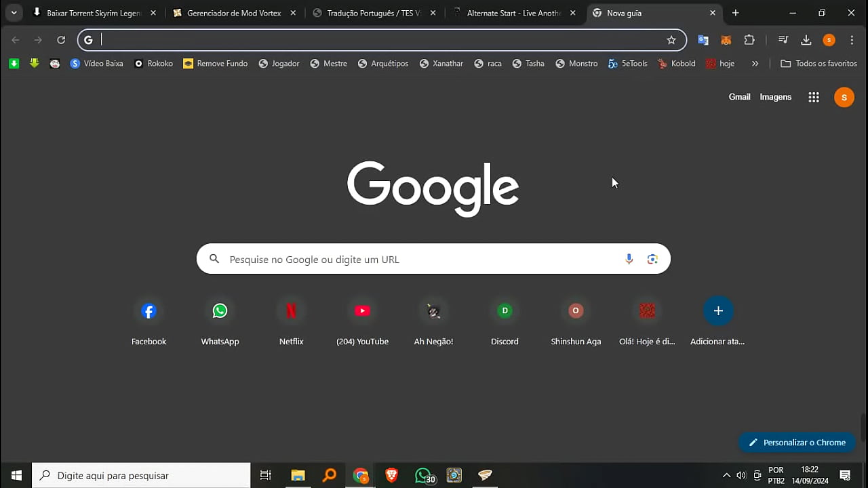Open the Google apps grid

coord(813,97)
